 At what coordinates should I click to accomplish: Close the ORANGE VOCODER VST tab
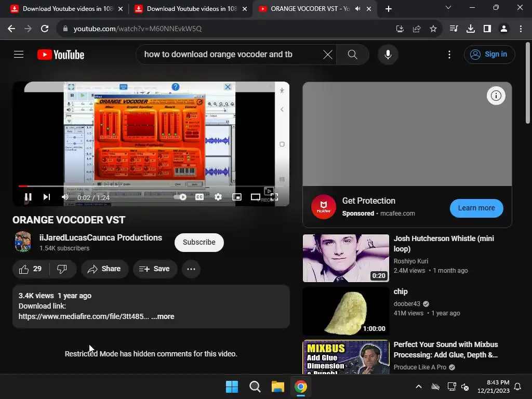click(369, 9)
